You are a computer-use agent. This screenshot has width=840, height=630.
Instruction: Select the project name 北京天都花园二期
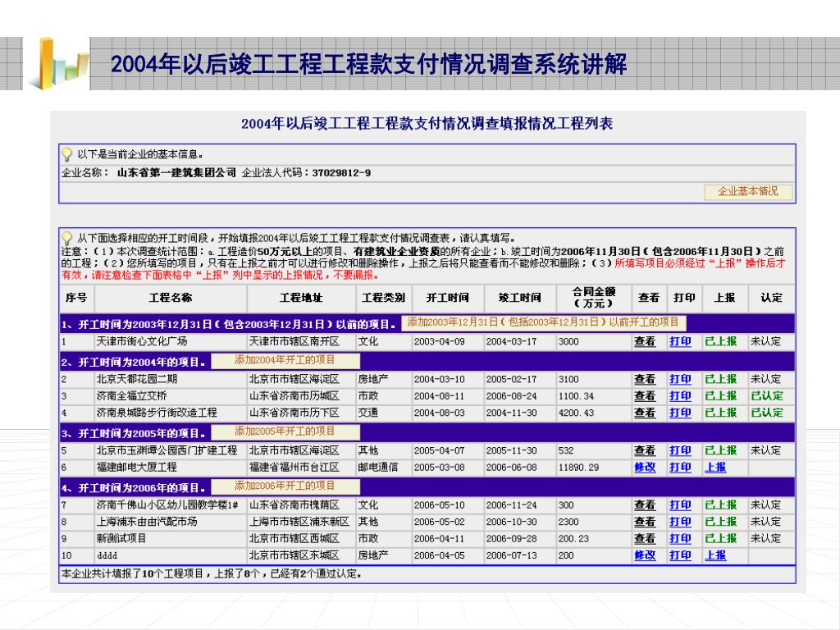137,379
